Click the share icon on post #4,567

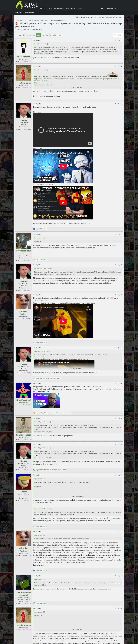(x=115, y=348)
